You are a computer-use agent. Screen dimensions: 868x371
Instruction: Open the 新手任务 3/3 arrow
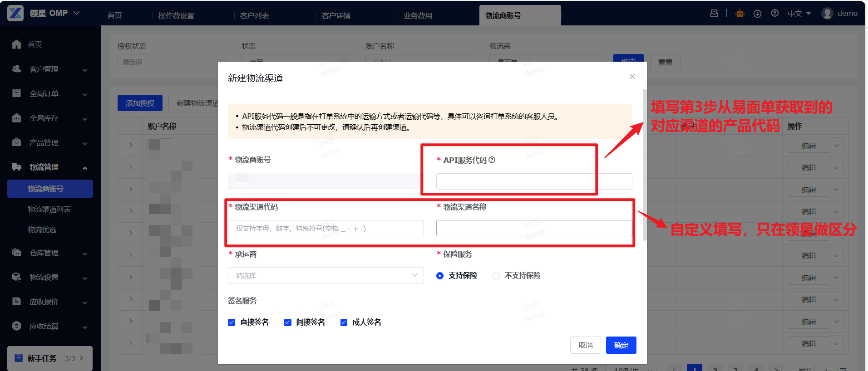[x=82, y=358]
